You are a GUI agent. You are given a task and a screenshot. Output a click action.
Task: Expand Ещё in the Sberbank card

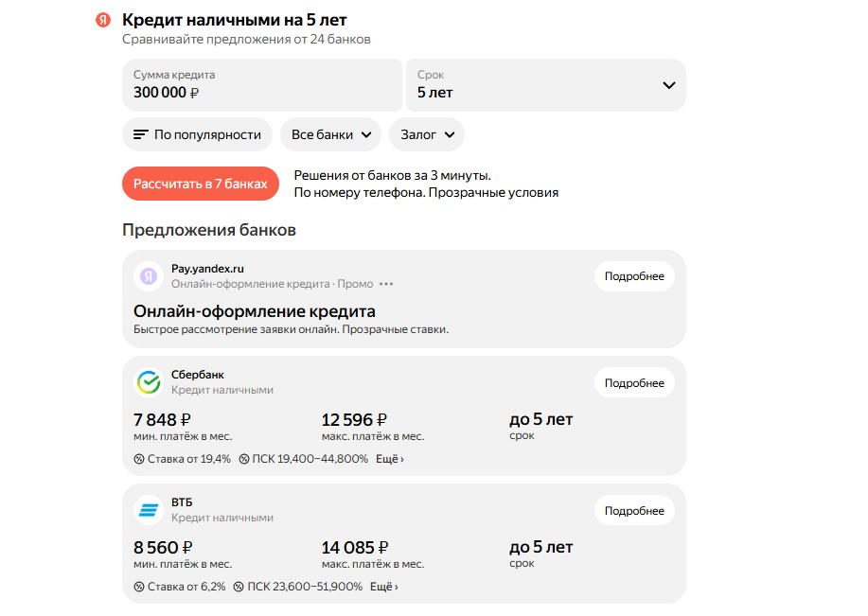390,459
